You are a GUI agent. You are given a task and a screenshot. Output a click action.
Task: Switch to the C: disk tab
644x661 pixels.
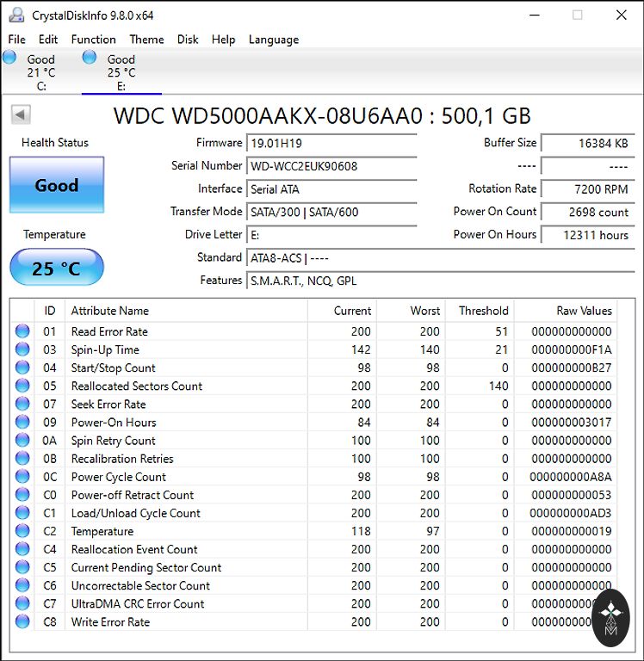click(40, 73)
